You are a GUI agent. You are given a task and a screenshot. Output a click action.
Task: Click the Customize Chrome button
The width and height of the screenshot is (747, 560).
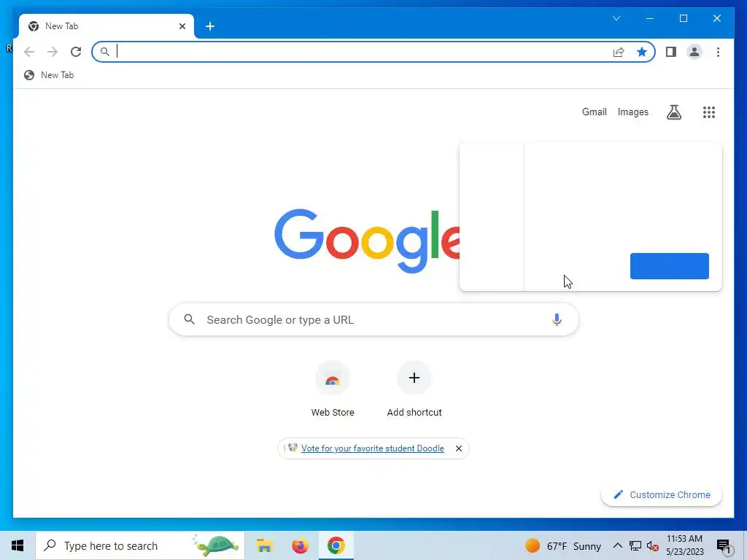coord(662,495)
